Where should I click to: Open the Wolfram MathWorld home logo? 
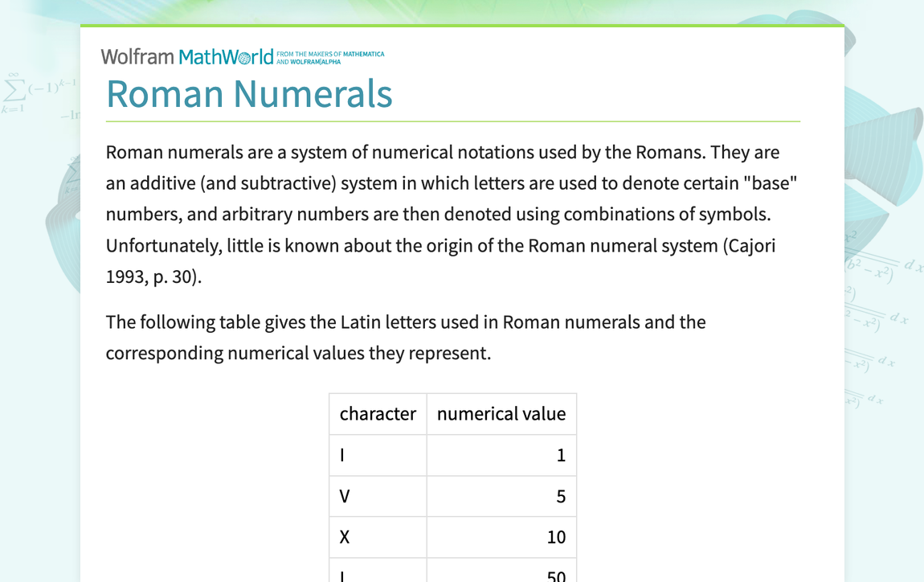[186, 57]
